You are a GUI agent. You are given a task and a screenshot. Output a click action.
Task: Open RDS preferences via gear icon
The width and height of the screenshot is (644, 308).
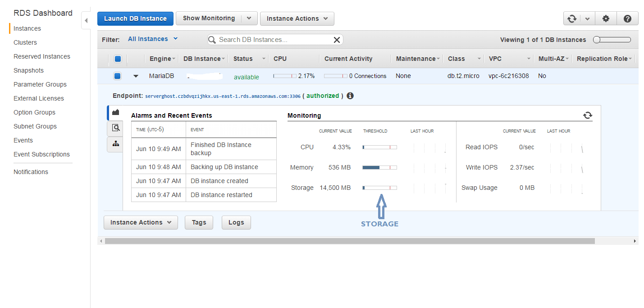tap(606, 18)
